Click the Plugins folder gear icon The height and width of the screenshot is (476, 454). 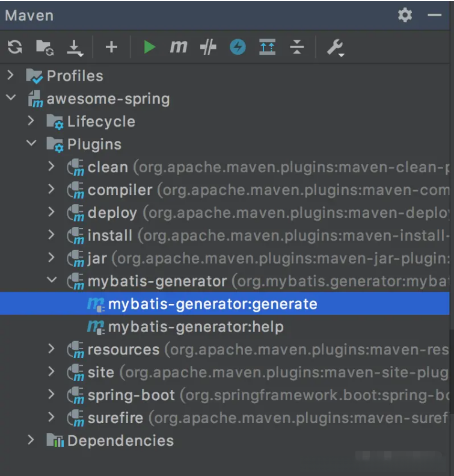click(55, 144)
